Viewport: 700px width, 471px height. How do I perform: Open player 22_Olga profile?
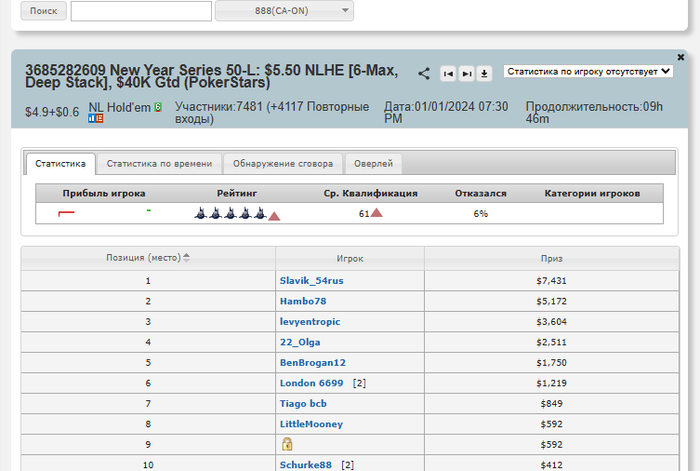[x=300, y=342]
